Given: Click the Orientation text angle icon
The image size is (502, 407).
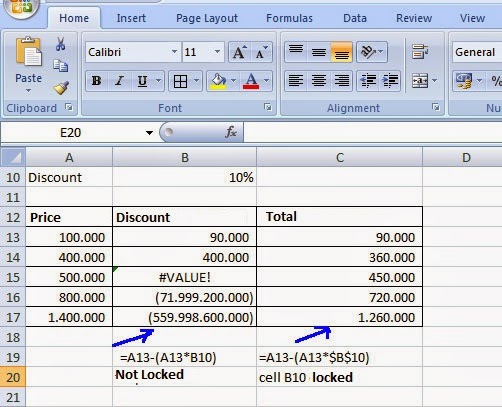Looking at the screenshot, I should click(368, 52).
